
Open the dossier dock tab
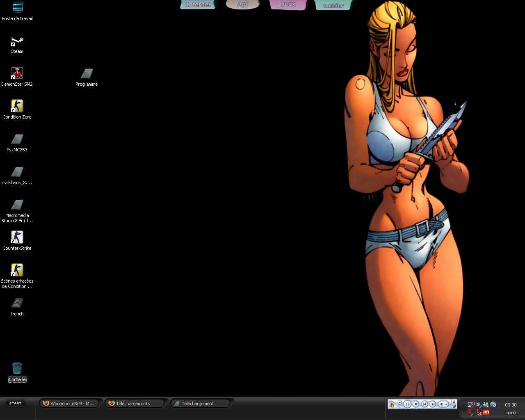click(x=333, y=5)
